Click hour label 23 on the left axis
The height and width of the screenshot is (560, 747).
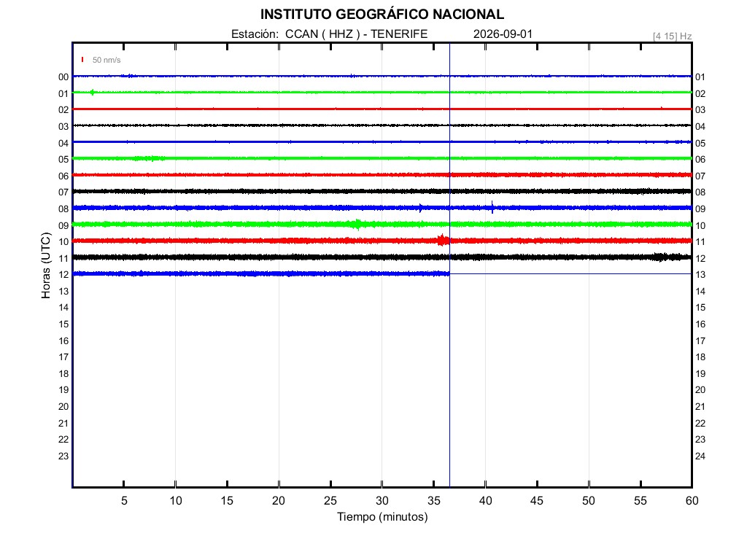click(x=63, y=456)
